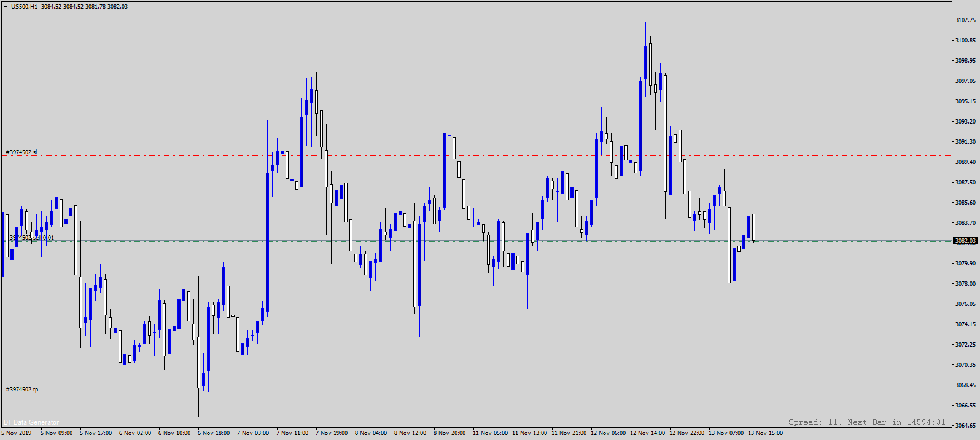
Task: Click the 11 Nov 13:00 time label
Action: 529,433
